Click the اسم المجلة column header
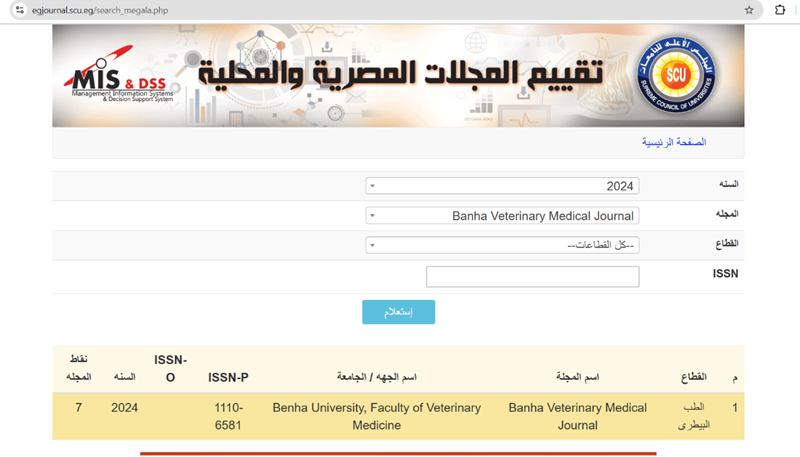Image resolution: width=800 pixels, height=457 pixels. [577, 377]
